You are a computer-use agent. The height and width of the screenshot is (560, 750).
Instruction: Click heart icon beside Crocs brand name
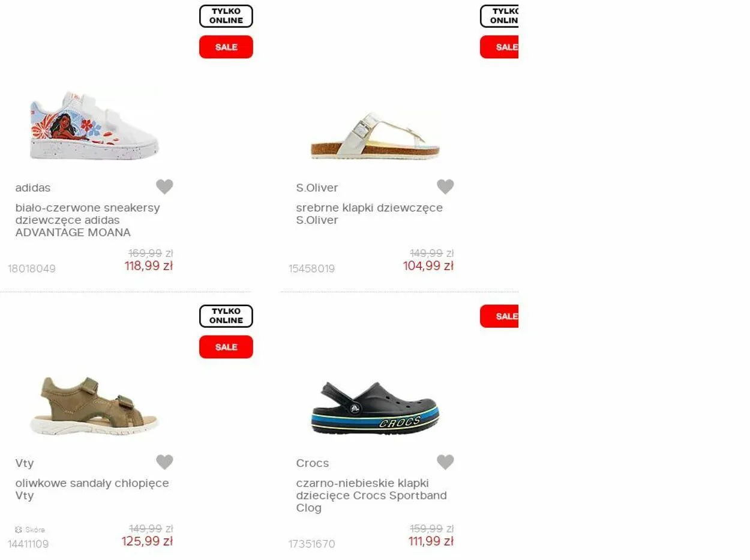[x=445, y=462]
